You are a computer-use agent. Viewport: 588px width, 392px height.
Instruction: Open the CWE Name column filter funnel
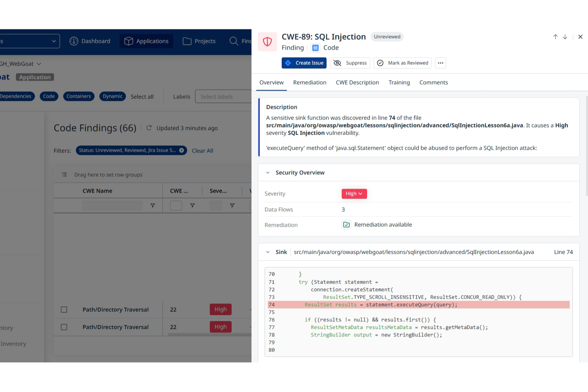[153, 205]
